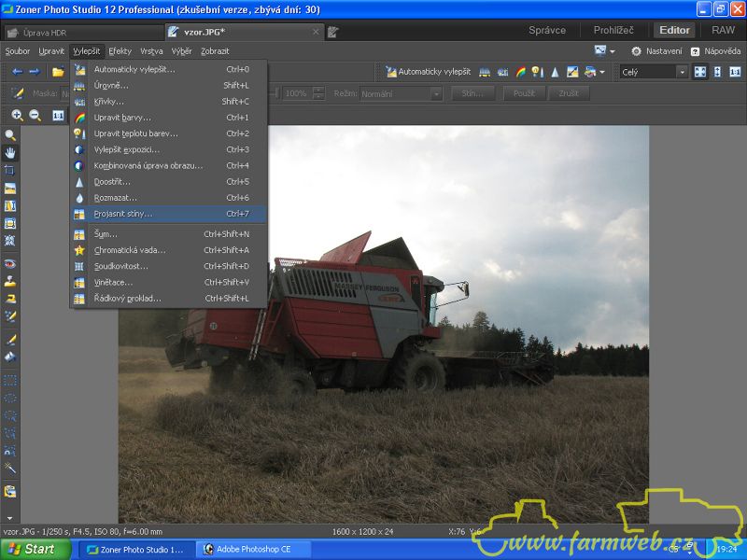Click the toolbar's Automaticky vylepšit button

pos(430,72)
